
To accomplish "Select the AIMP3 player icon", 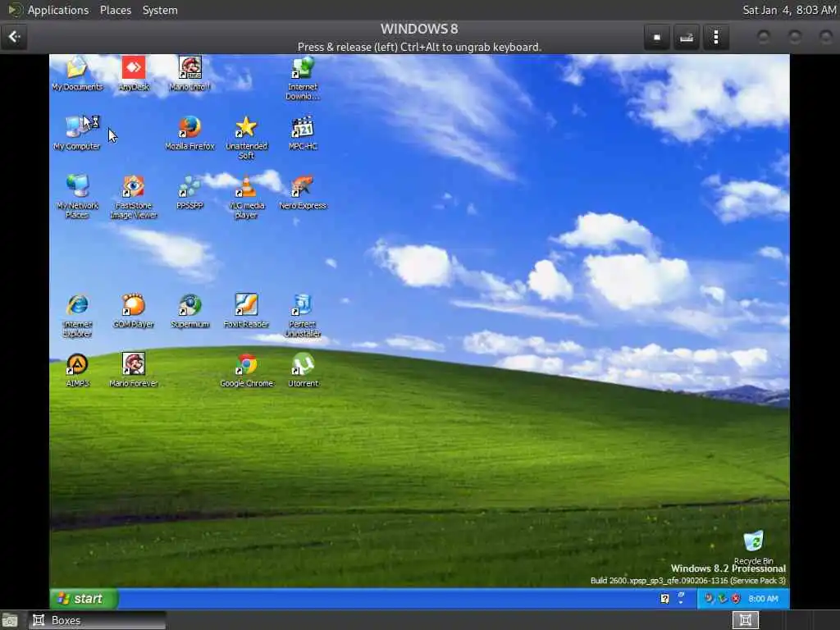I will tap(77, 370).
